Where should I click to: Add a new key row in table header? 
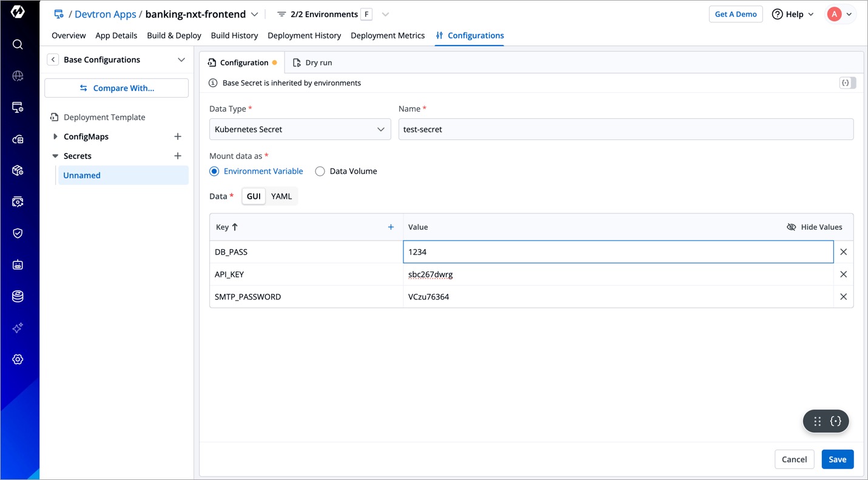coord(391,227)
